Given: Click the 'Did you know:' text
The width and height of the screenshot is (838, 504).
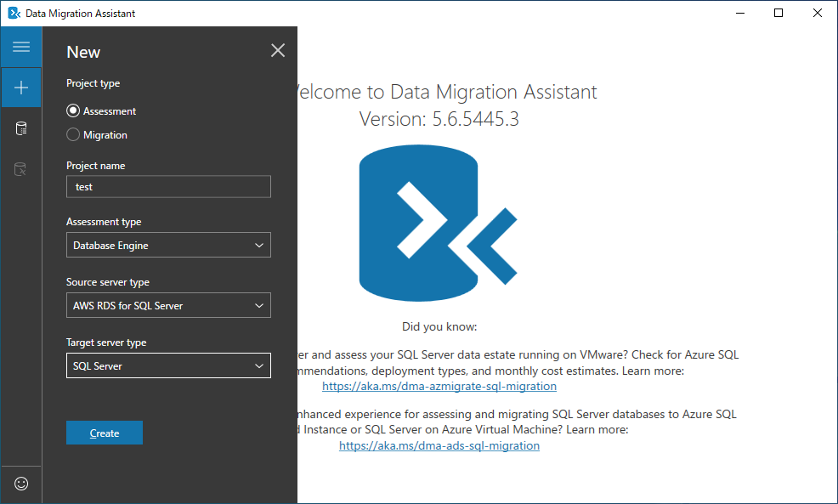Looking at the screenshot, I should pyautogui.click(x=439, y=326).
